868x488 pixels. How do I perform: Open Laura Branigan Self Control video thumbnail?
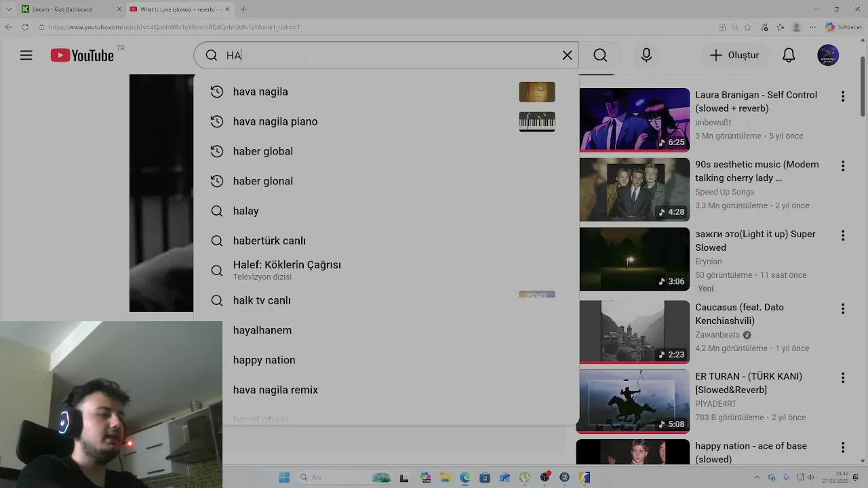[x=634, y=119]
